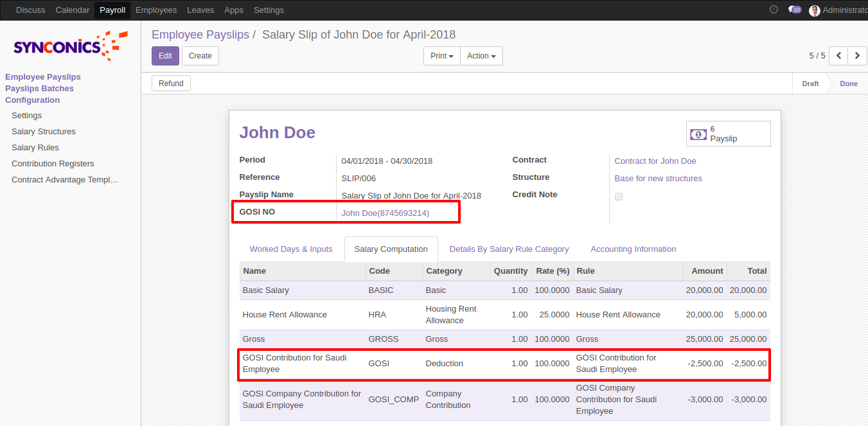Go to the previous payslip record arrow
The width and height of the screenshot is (868, 426).
tap(838, 56)
